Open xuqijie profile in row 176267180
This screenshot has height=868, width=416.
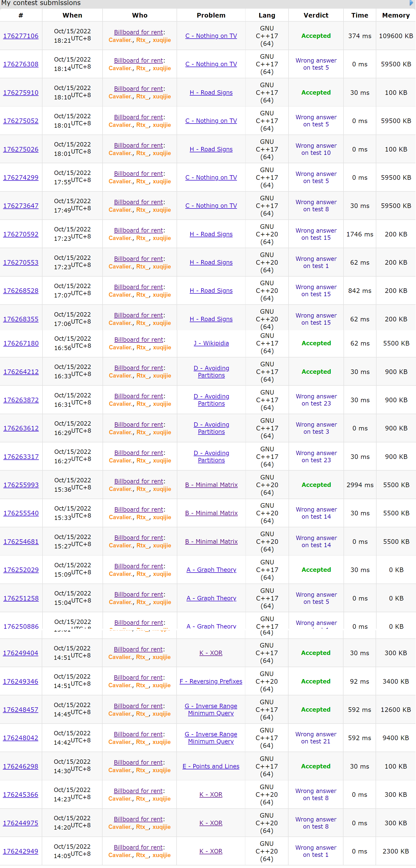coord(162,347)
